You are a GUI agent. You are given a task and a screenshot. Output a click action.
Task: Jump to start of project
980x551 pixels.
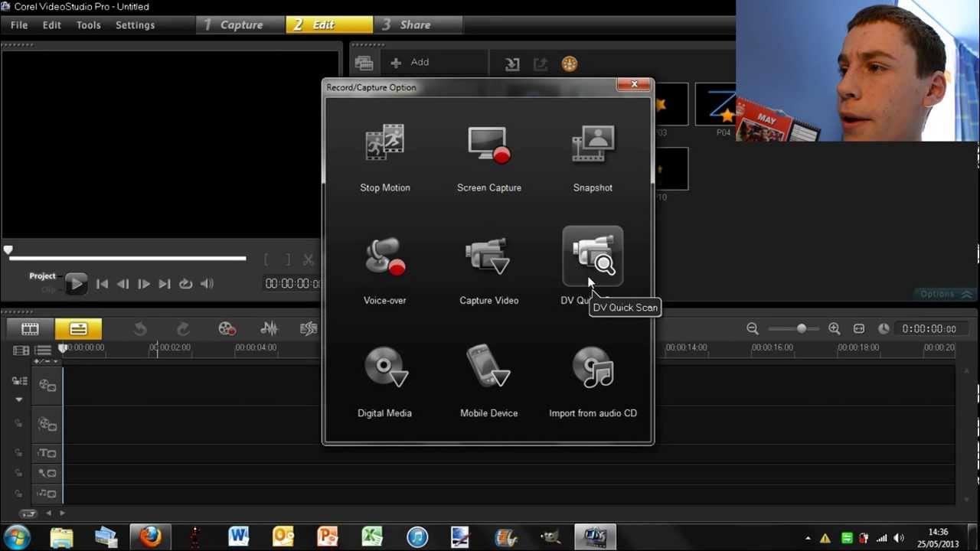click(102, 284)
